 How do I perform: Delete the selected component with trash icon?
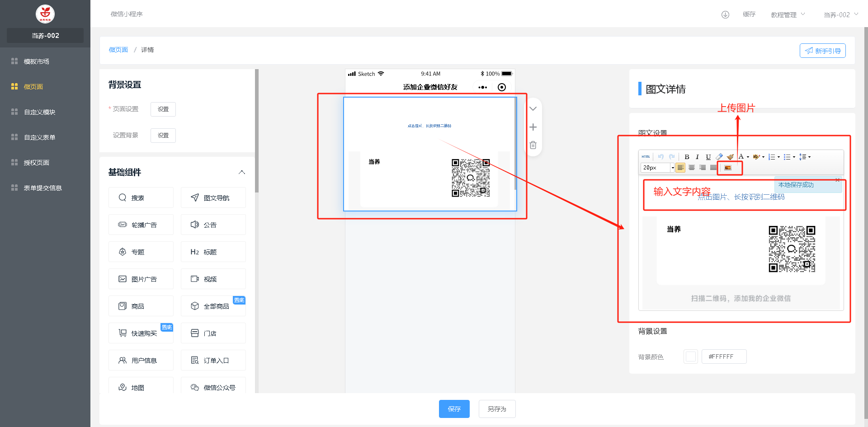(x=533, y=145)
